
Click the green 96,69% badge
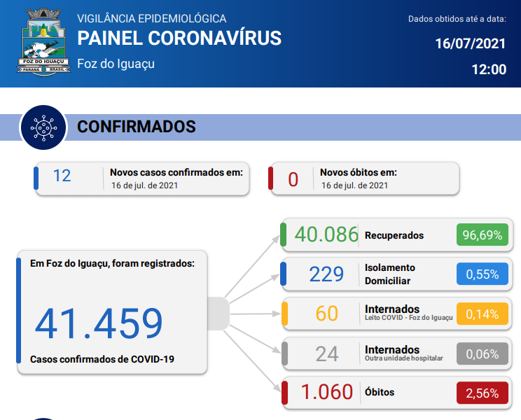[482, 234]
